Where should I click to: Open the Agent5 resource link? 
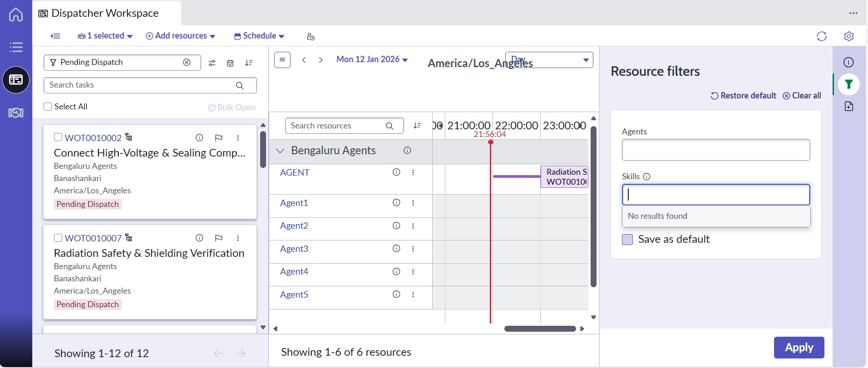pyautogui.click(x=294, y=294)
